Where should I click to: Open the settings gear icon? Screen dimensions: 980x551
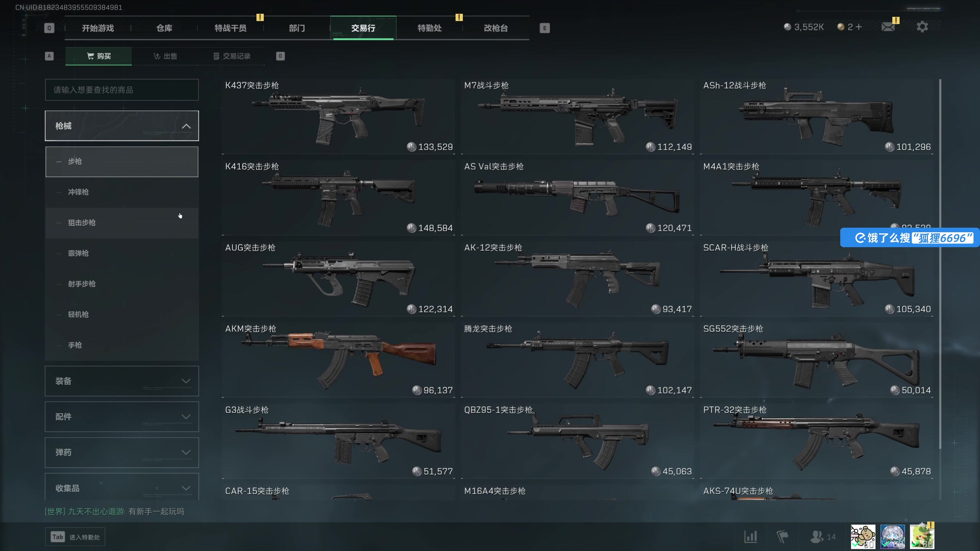click(x=922, y=27)
